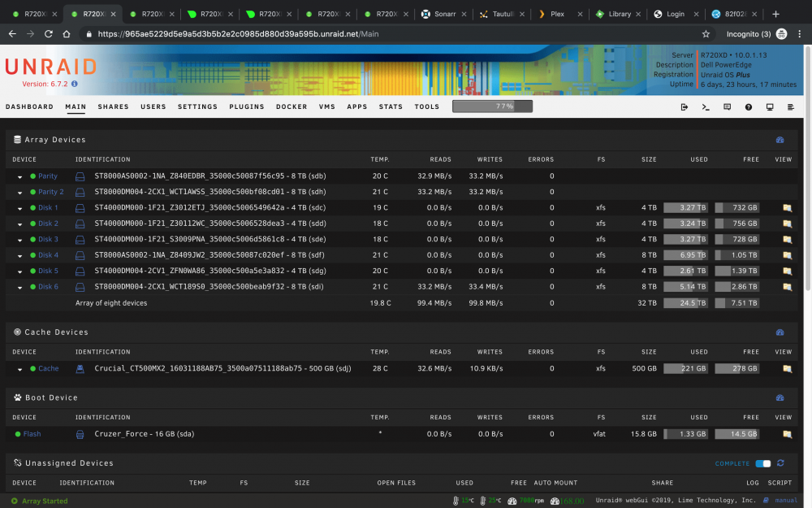
Task: Open a new browser tab with plus
Action: tap(775, 14)
